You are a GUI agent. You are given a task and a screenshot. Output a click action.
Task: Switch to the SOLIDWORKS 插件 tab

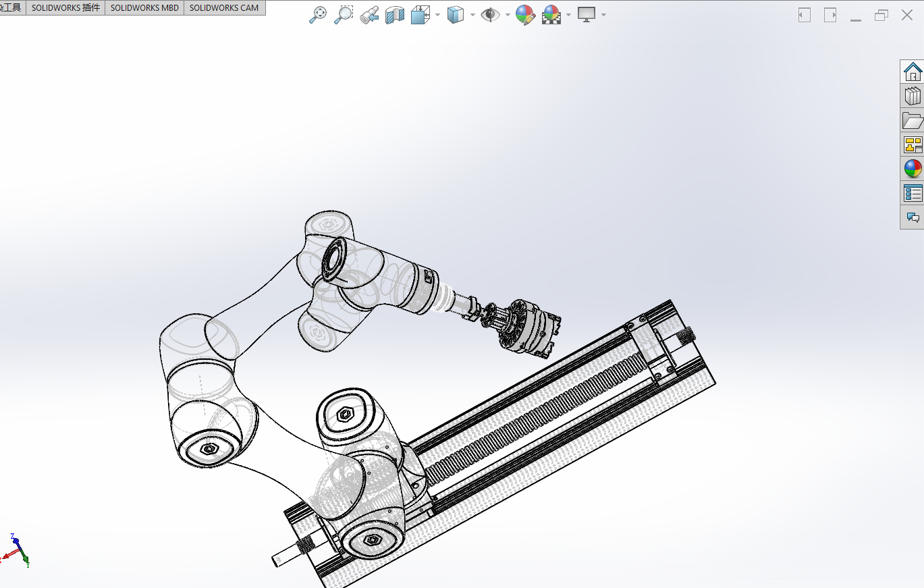65,8
